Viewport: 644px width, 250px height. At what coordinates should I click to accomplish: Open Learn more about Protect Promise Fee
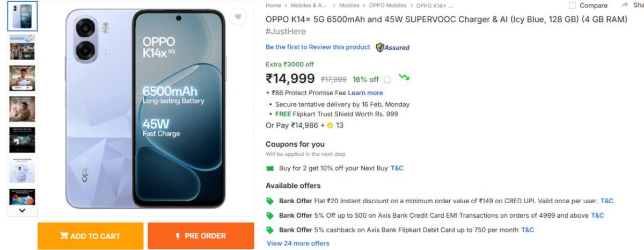pos(365,93)
